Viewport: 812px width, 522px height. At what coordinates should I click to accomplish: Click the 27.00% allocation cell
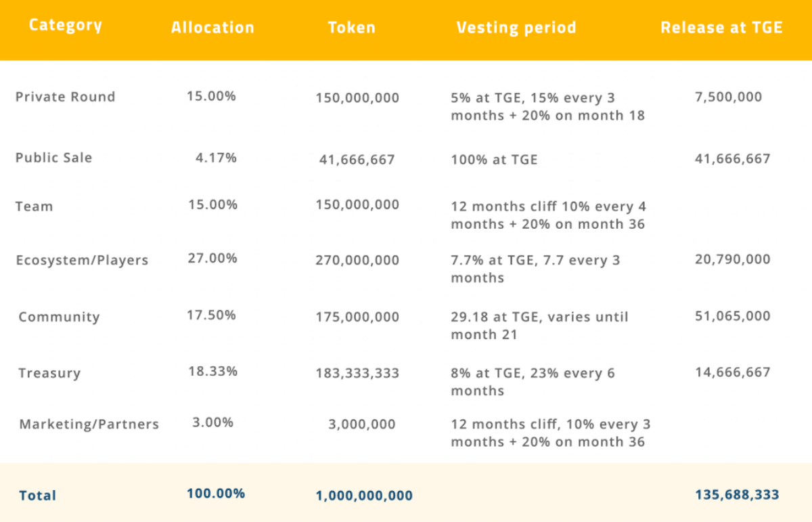coord(212,258)
